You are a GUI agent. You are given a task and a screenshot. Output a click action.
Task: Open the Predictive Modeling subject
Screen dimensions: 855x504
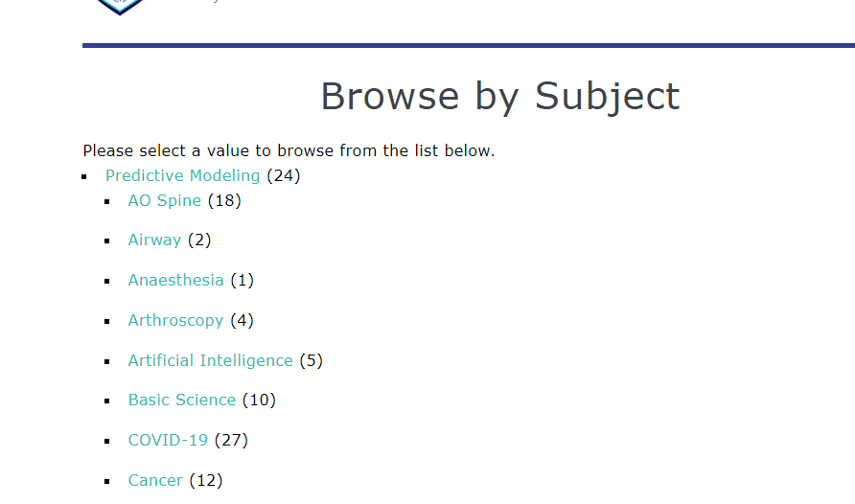(x=183, y=175)
